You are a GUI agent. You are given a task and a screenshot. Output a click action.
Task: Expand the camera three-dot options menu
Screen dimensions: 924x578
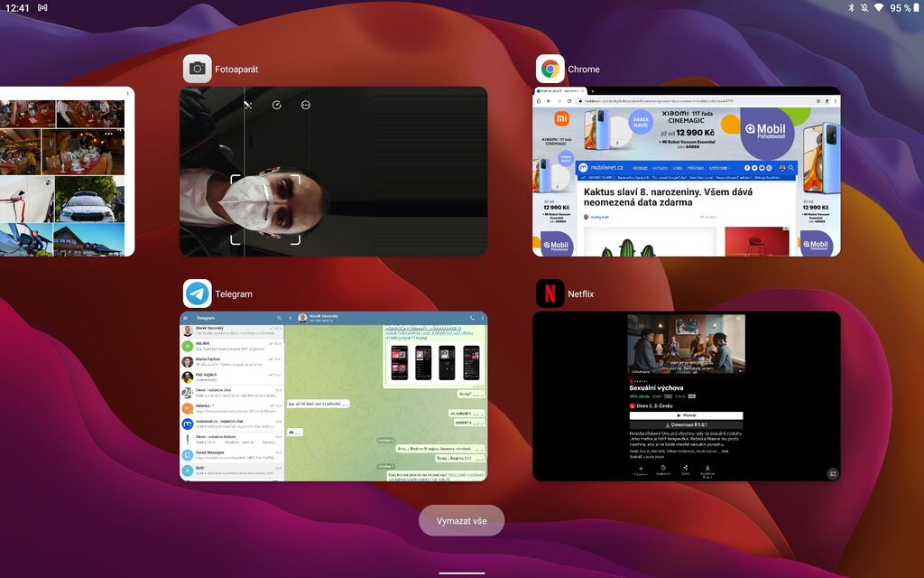(304, 105)
